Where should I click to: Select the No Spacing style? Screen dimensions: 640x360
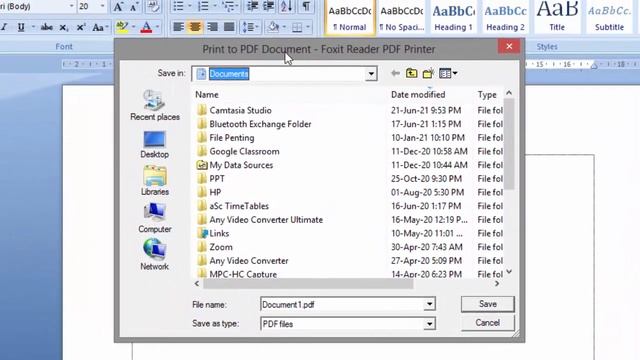point(402,17)
